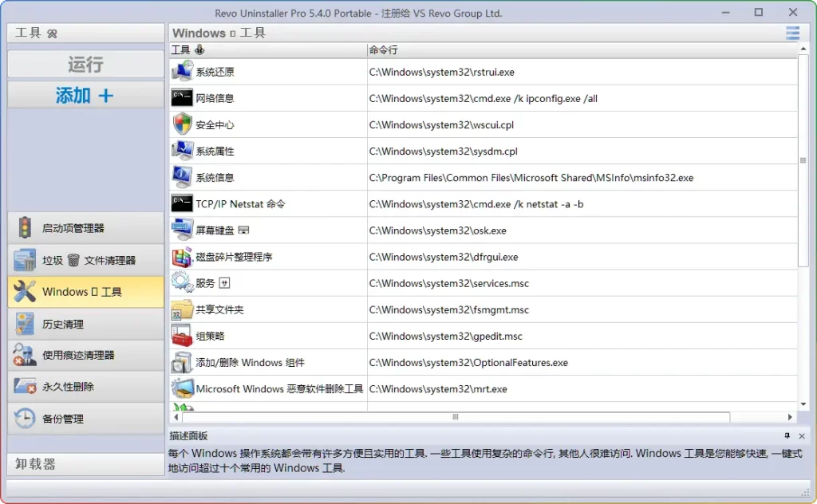
Task: Click the vertical scrollbar thumb
Action: click(x=803, y=160)
